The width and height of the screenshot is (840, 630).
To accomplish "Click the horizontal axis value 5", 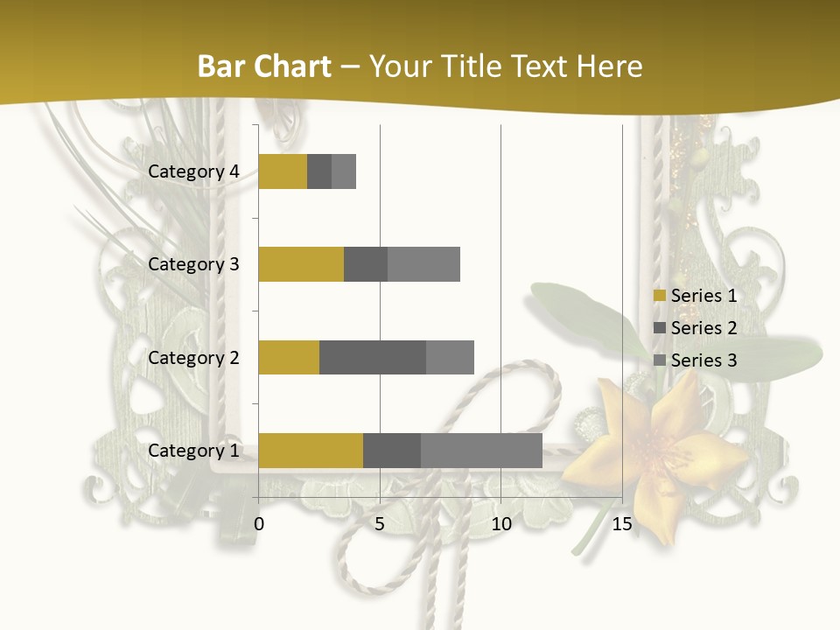I will point(380,524).
